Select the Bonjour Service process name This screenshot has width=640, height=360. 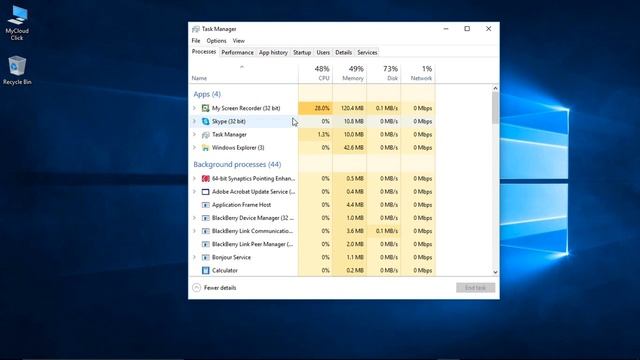pos(231,257)
